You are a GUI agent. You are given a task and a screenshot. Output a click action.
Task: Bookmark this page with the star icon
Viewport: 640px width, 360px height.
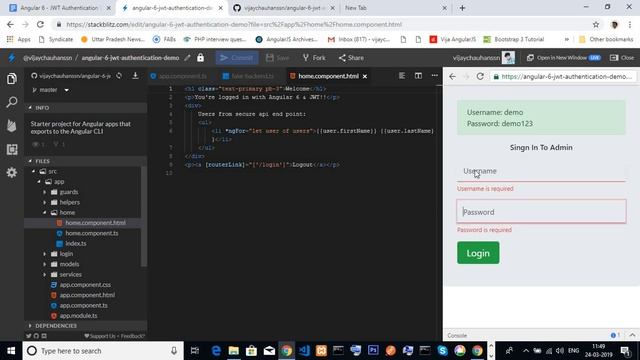[x=596, y=24]
